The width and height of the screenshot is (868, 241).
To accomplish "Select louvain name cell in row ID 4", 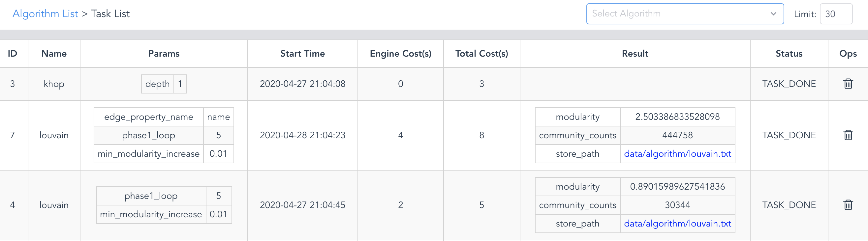I will click(x=54, y=205).
